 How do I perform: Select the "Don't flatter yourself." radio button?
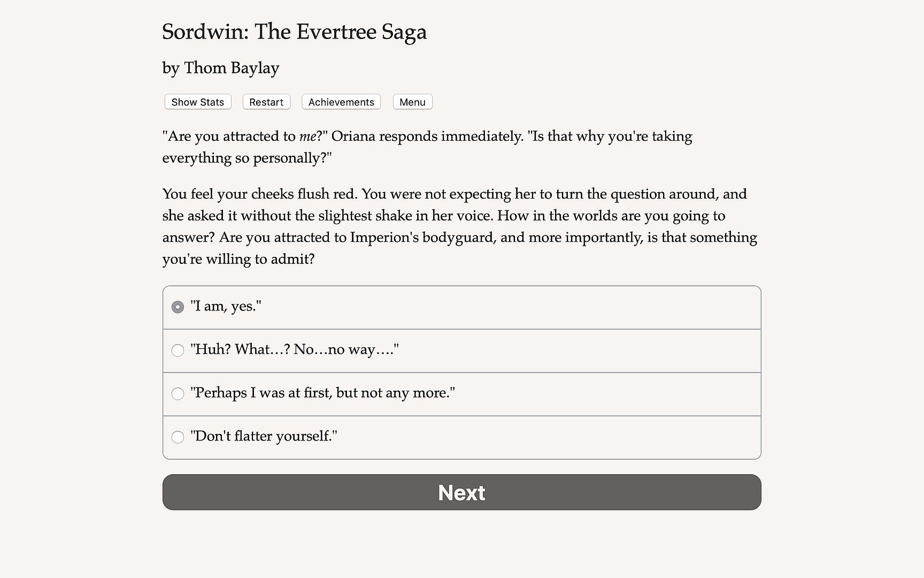tap(178, 437)
